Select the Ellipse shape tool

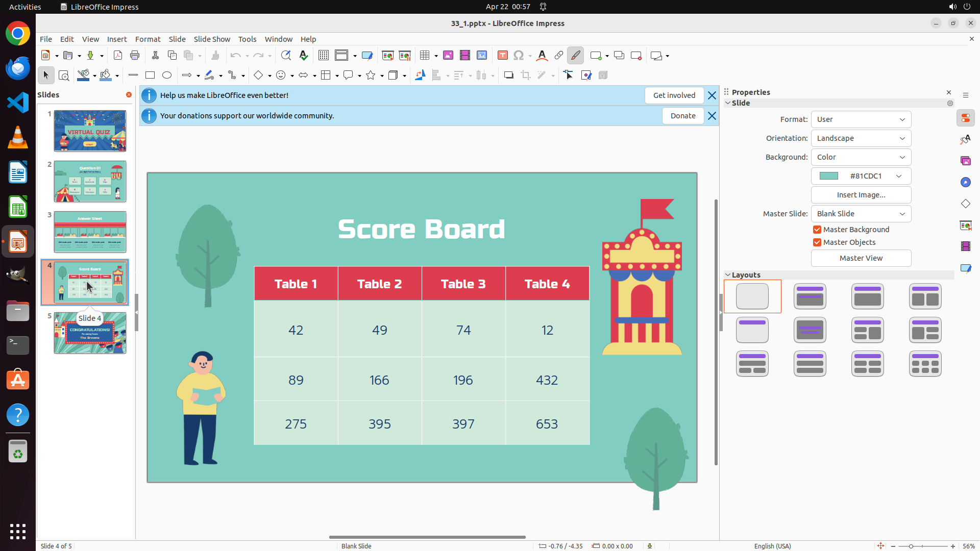[x=167, y=76]
